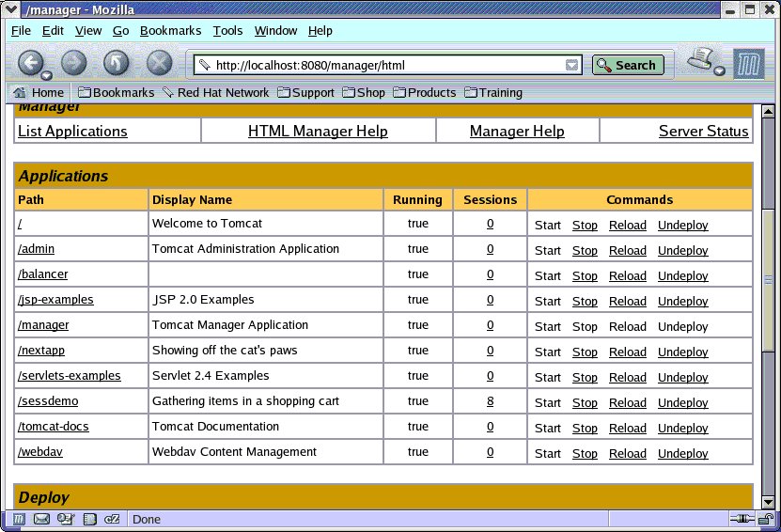Image resolution: width=781 pixels, height=532 pixels.
Task: Click the security padlock status icon
Action: click(766, 520)
